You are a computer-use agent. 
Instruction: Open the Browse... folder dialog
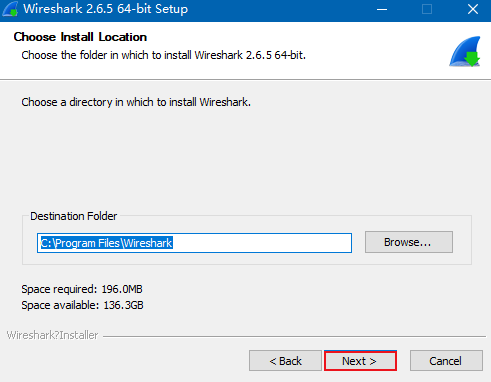click(409, 242)
